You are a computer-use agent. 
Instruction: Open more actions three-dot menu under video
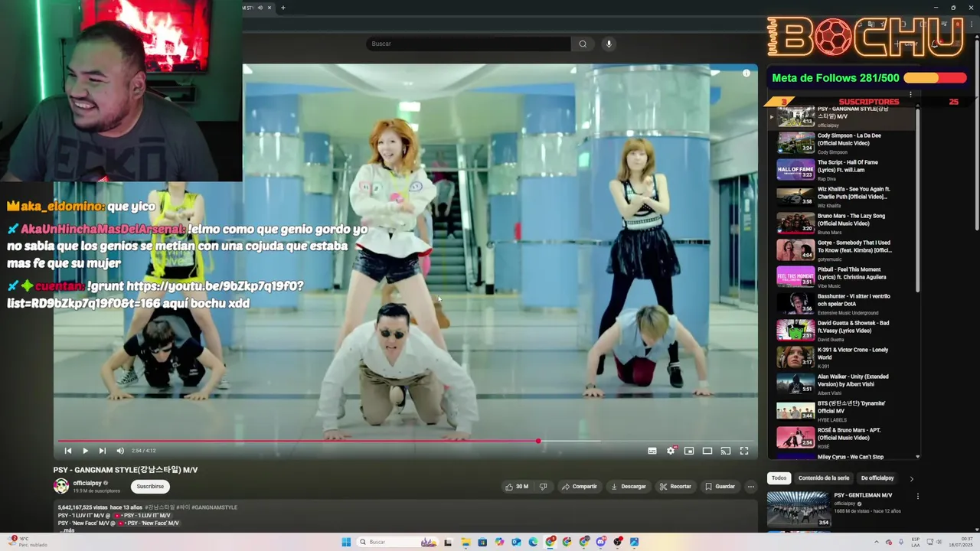pos(751,486)
